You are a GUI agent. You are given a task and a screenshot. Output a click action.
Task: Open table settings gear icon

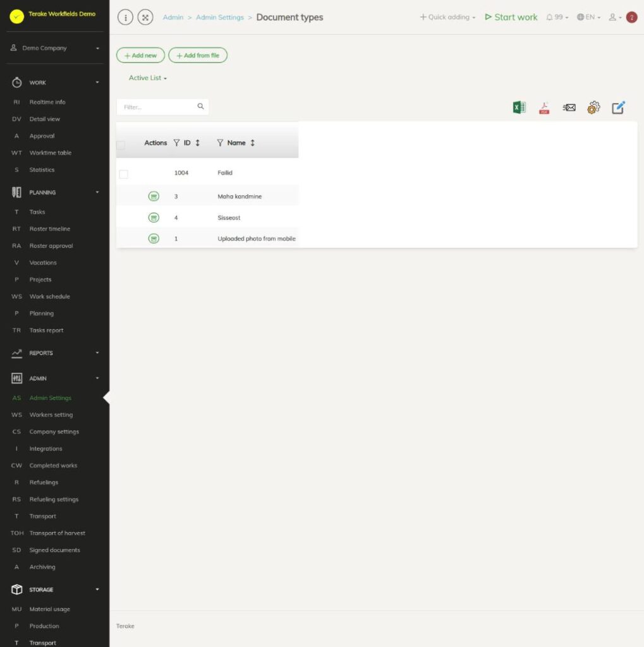(593, 107)
